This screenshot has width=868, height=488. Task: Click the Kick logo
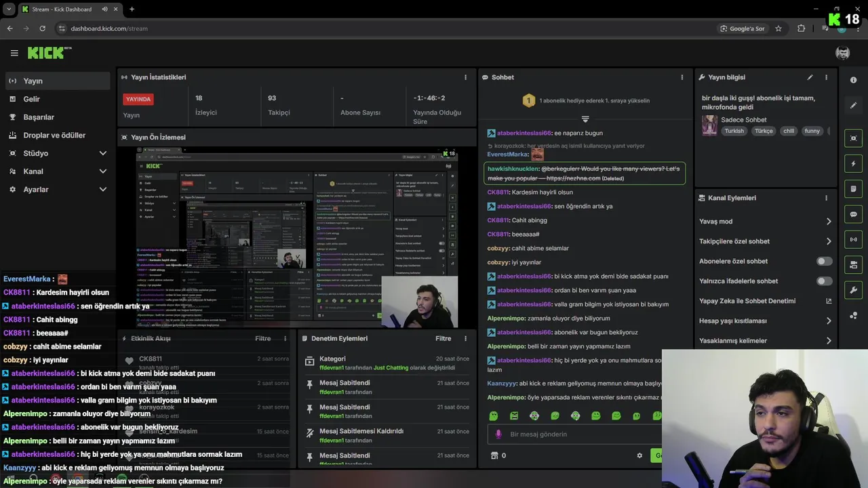(x=49, y=53)
